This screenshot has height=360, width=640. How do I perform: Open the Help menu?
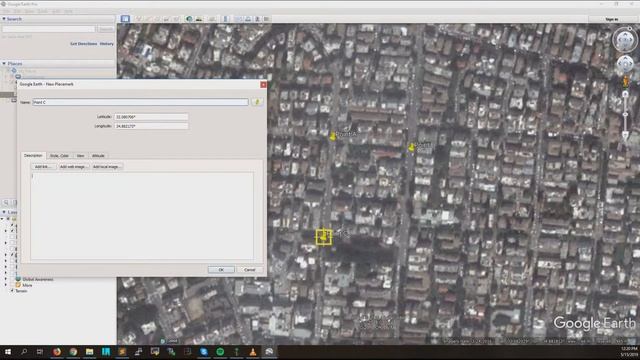pyautogui.click(x=68, y=11)
